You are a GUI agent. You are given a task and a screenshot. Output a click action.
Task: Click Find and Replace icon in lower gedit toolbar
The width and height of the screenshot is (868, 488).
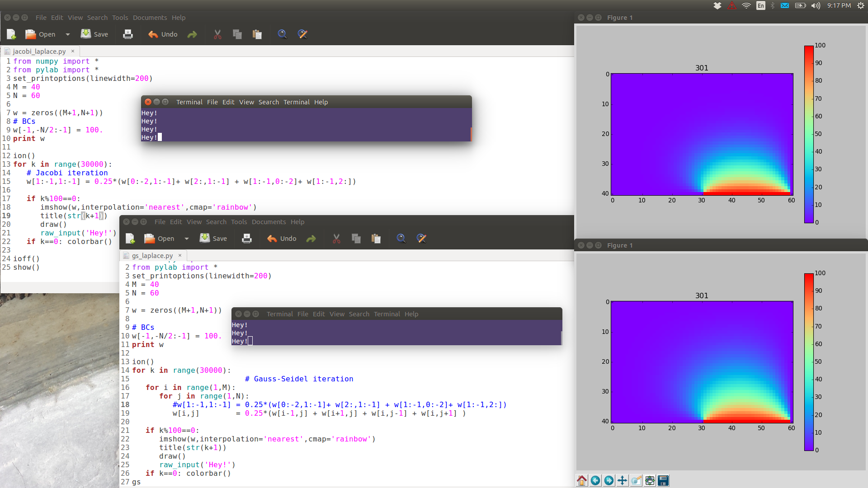tap(421, 239)
